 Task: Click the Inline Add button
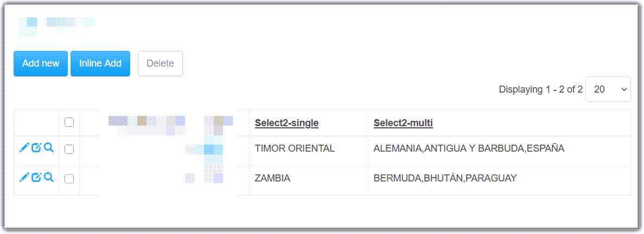100,63
